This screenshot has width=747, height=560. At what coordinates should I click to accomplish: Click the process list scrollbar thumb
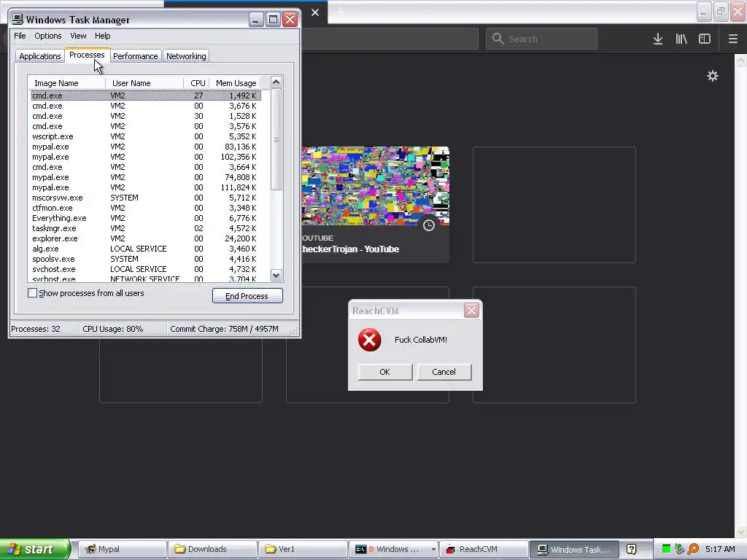276,139
